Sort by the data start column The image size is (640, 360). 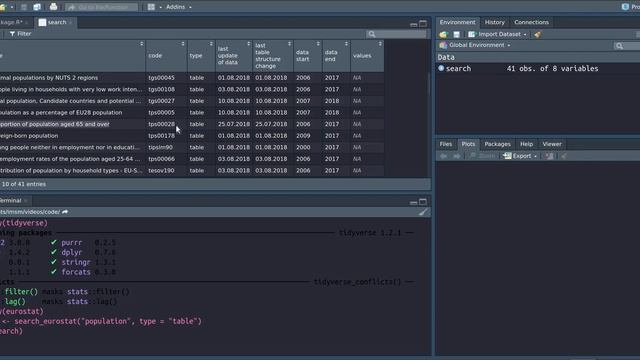(318, 44)
